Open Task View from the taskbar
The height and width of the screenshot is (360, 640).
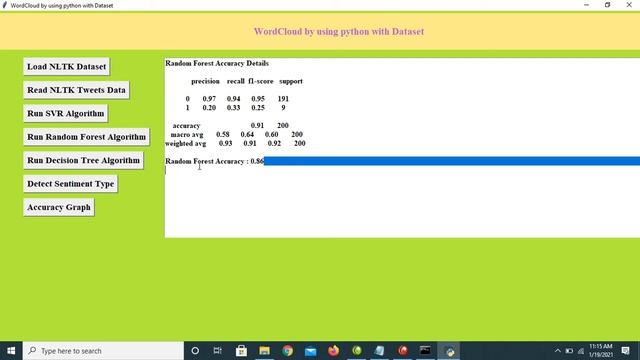pyautogui.click(x=218, y=351)
